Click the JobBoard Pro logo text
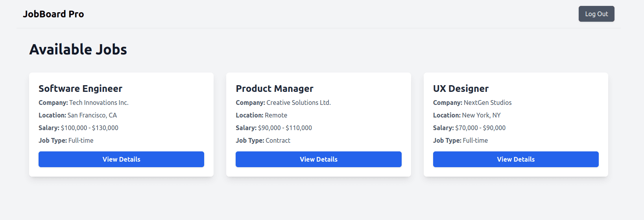 click(x=53, y=14)
